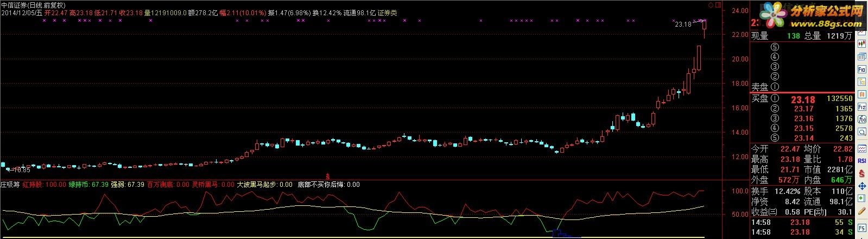Click chart title 中信证券(日线 前复权)

click(33, 4)
